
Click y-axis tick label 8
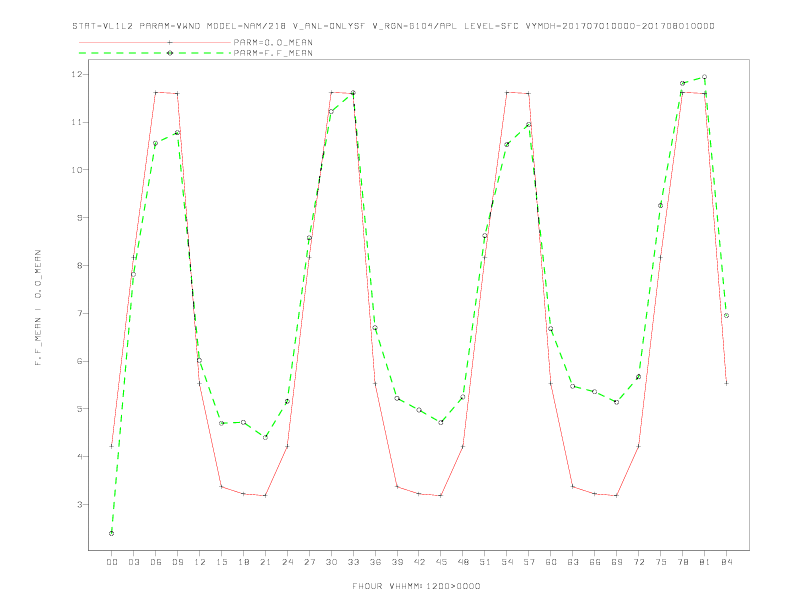(80, 266)
